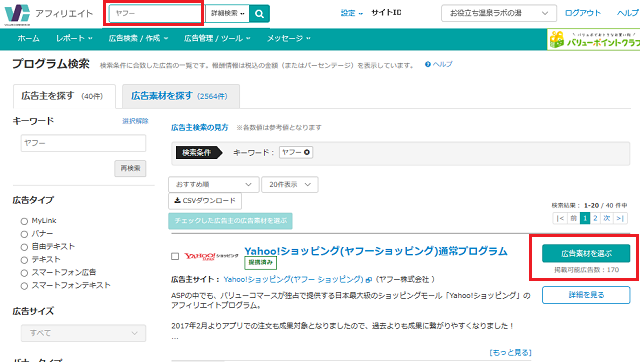The height and width of the screenshot is (362, 640).
Task: Switch to 広告素材を探す tab
Action: pos(180,96)
